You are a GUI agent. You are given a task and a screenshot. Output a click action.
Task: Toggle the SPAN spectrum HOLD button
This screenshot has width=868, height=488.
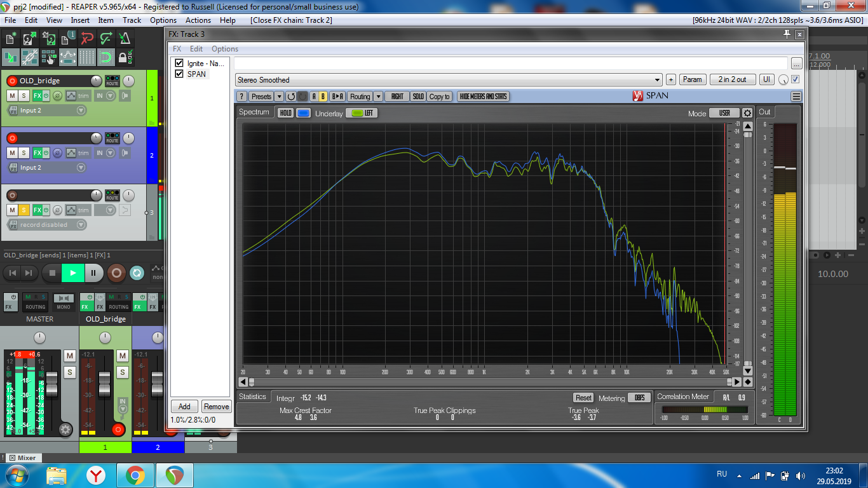tap(285, 113)
